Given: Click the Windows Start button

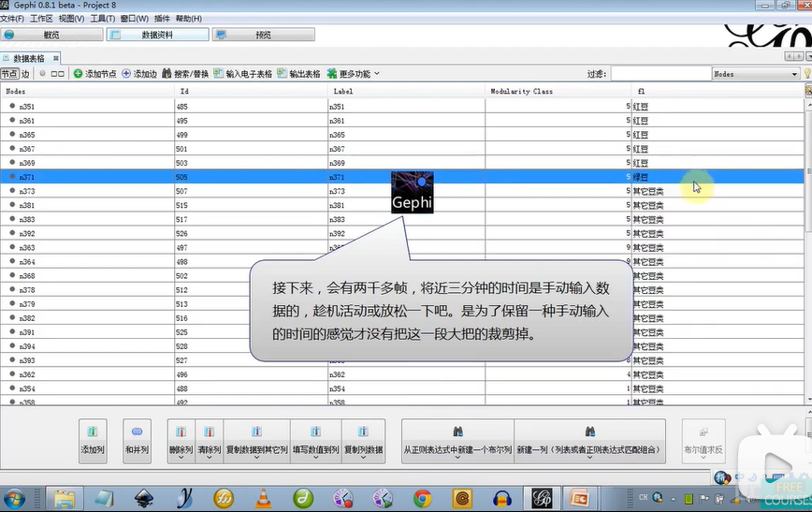Looking at the screenshot, I should [15, 499].
